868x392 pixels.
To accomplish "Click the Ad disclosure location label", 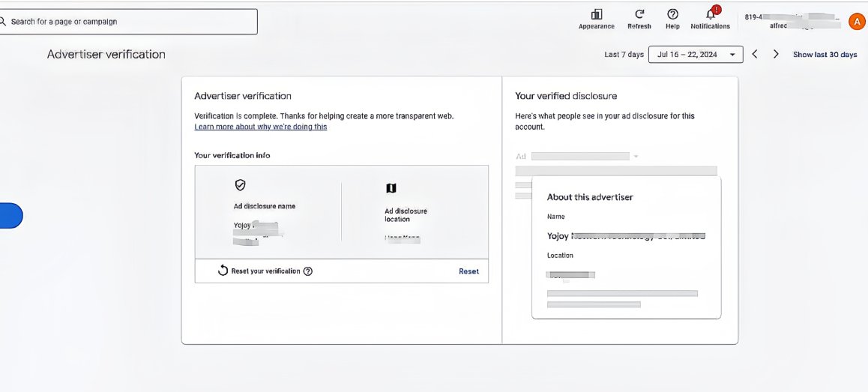I will [406, 215].
